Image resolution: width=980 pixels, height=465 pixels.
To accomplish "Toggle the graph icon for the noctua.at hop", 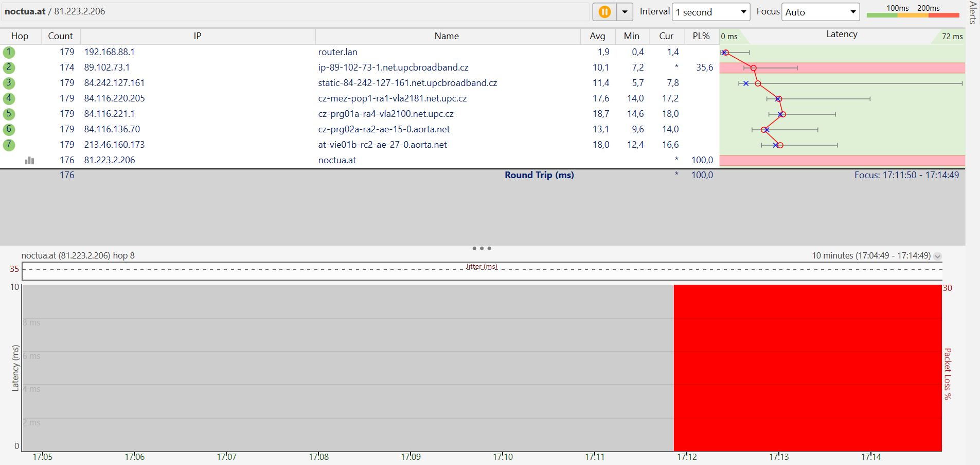I will coord(29,161).
